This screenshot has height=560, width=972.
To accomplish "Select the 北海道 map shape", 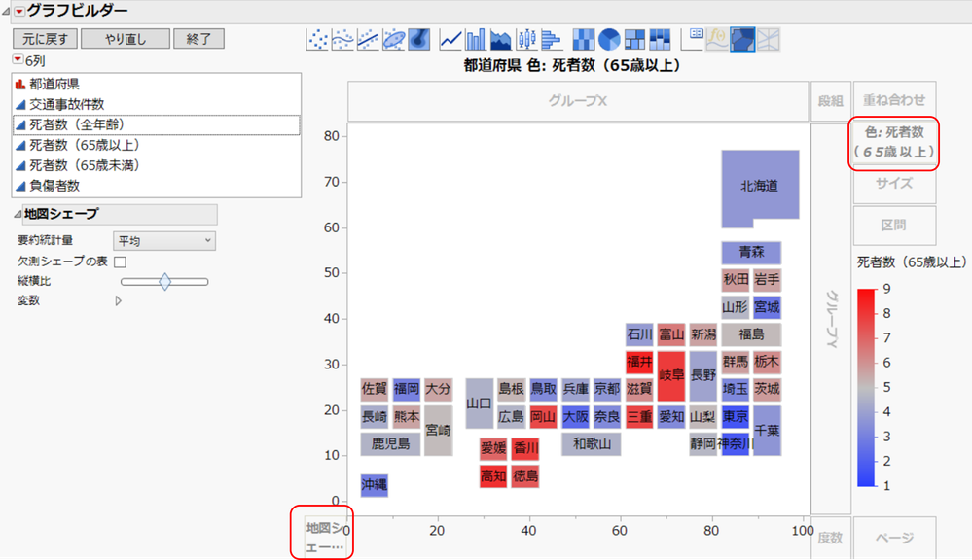I will coord(760,186).
